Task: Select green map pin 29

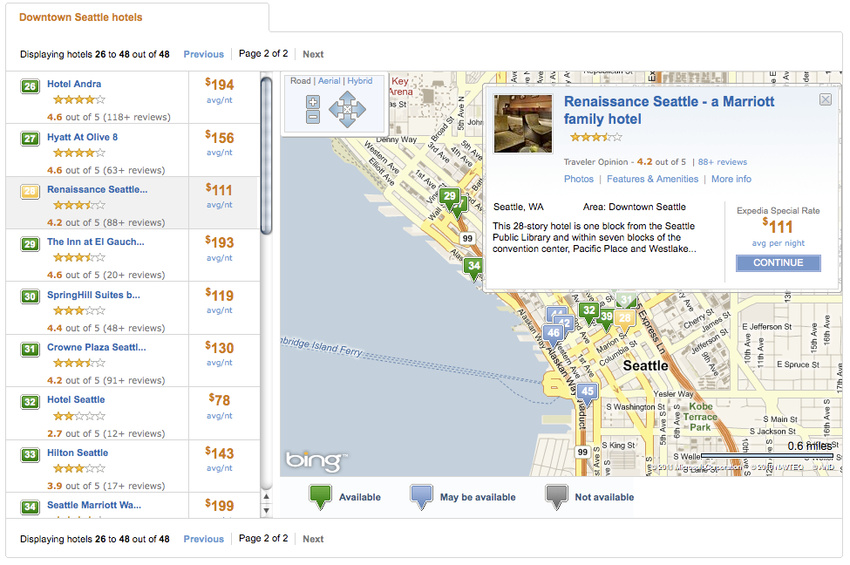Action: (449, 197)
